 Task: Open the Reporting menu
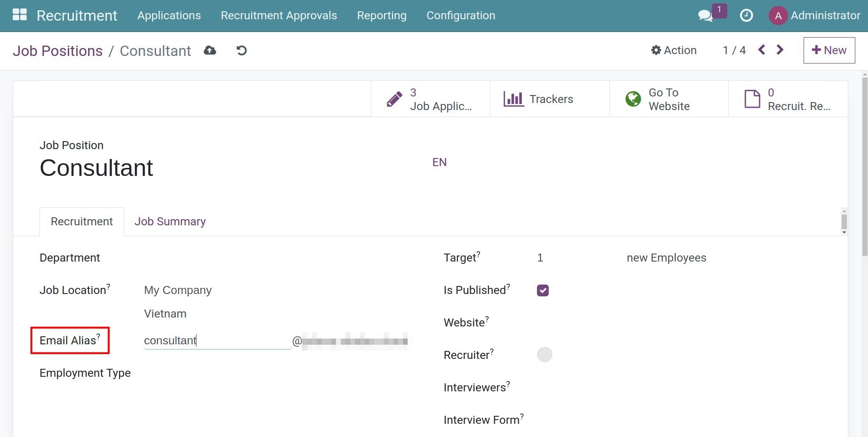pos(381,16)
